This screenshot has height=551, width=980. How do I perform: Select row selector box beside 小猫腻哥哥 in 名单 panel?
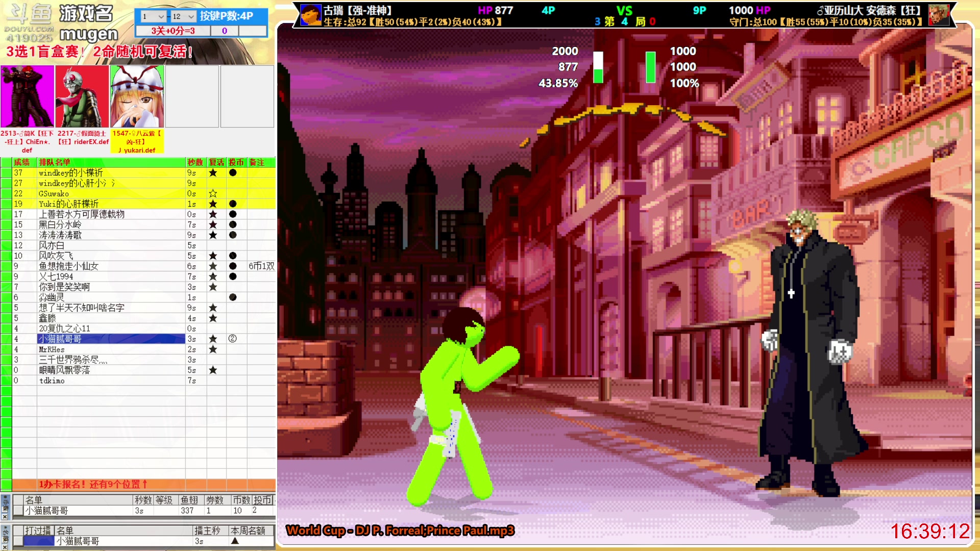coord(18,511)
